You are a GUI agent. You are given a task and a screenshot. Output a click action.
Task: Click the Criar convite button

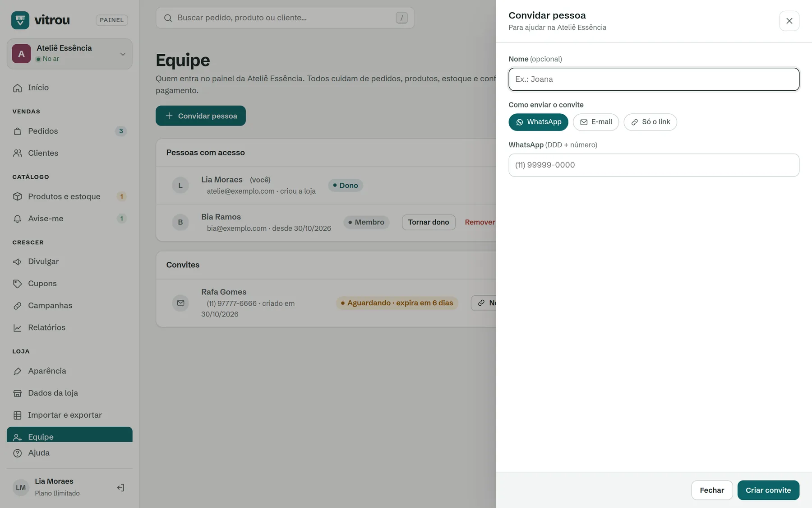(x=768, y=490)
